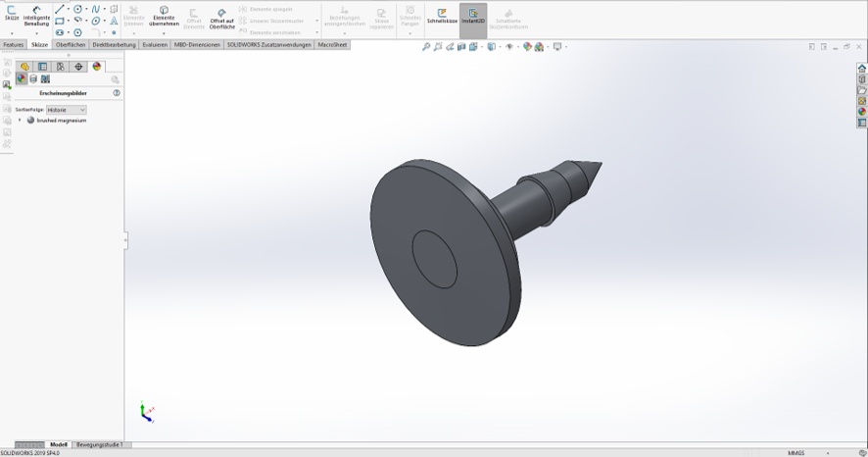Open Line tool dropdown arrow

click(x=69, y=9)
